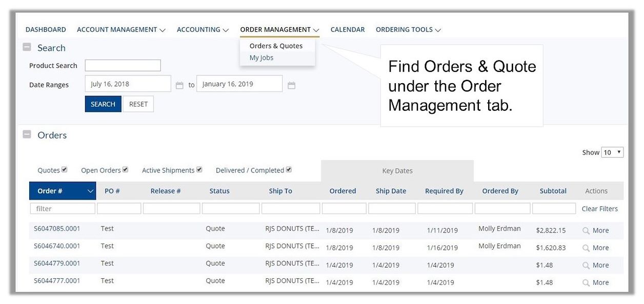Collapse the Search section minus icon

point(27,47)
